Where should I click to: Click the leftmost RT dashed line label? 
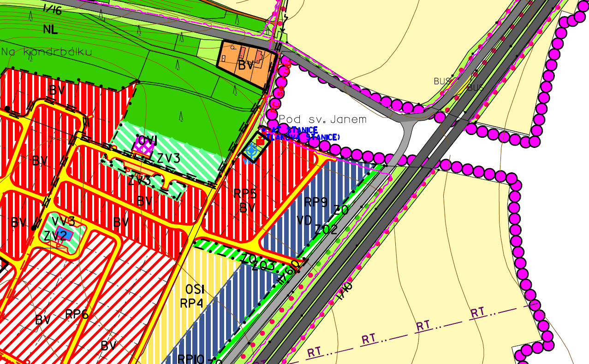[314, 352]
